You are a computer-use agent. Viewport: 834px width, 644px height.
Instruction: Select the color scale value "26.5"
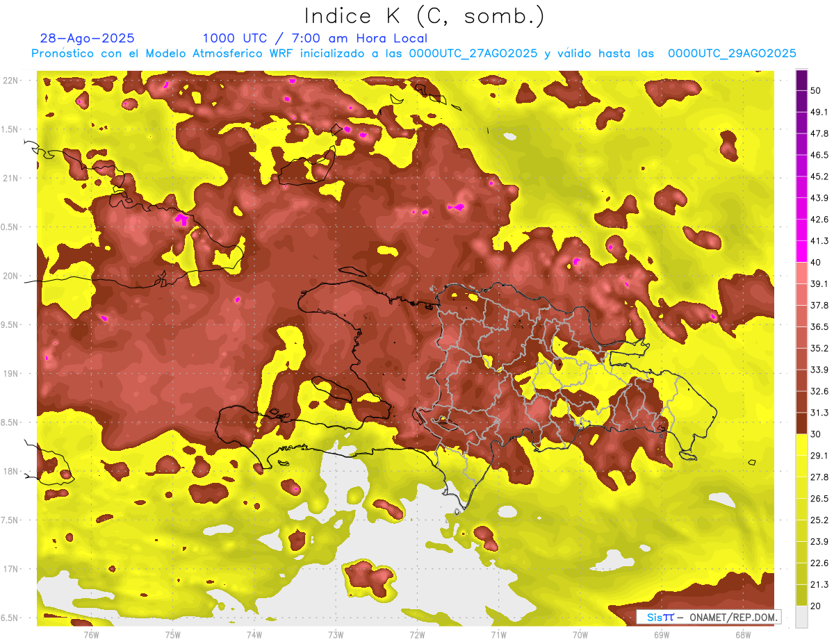click(x=819, y=499)
